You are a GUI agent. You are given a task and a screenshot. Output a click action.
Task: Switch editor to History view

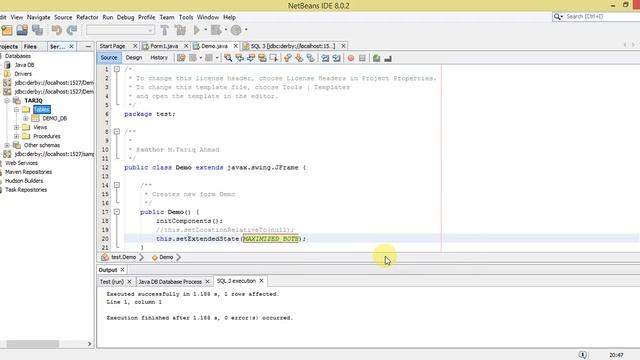coord(159,58)
